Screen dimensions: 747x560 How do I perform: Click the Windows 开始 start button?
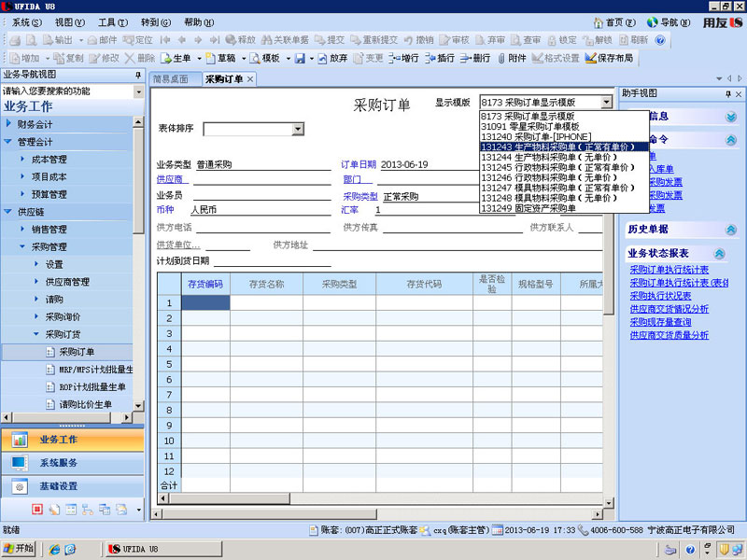[20, 549]
